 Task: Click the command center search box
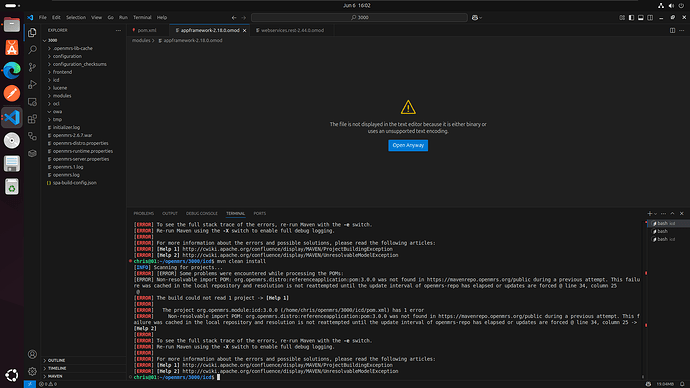(x=359, y=18)
